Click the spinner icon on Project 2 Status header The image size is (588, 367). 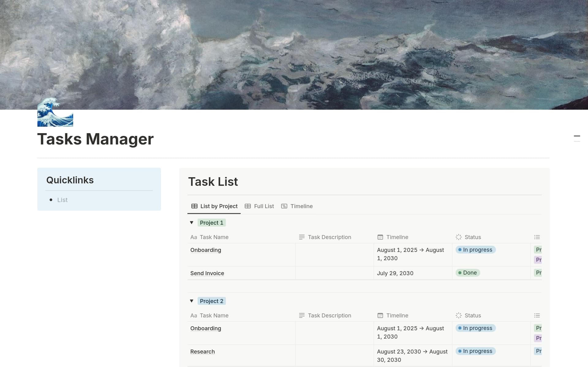click(x=458, y=315)
